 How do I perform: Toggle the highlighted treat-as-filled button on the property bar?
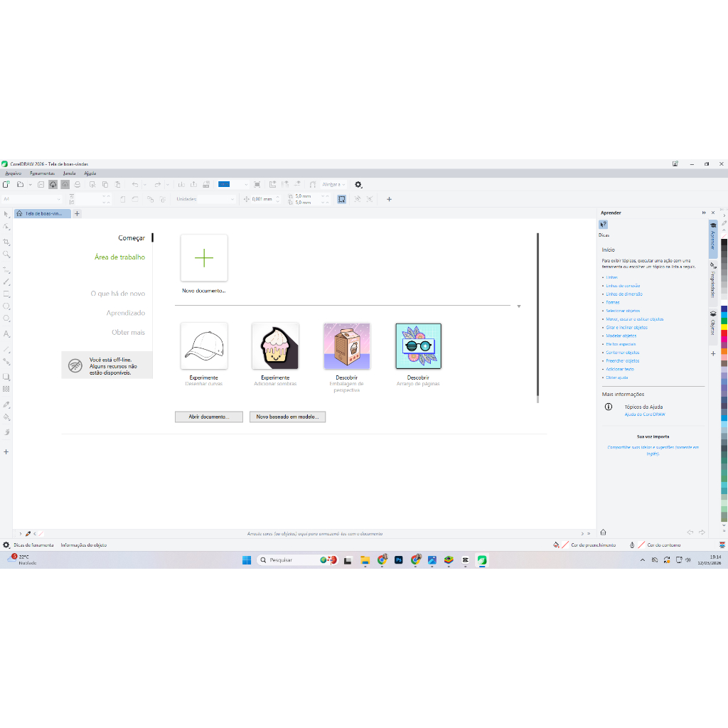click(342, 199)
